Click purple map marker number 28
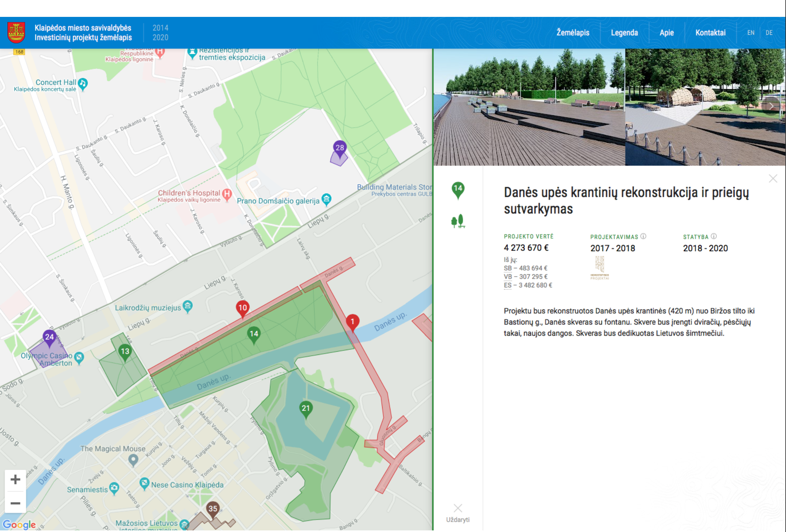786x532 pixels. [x=339, y=148]
